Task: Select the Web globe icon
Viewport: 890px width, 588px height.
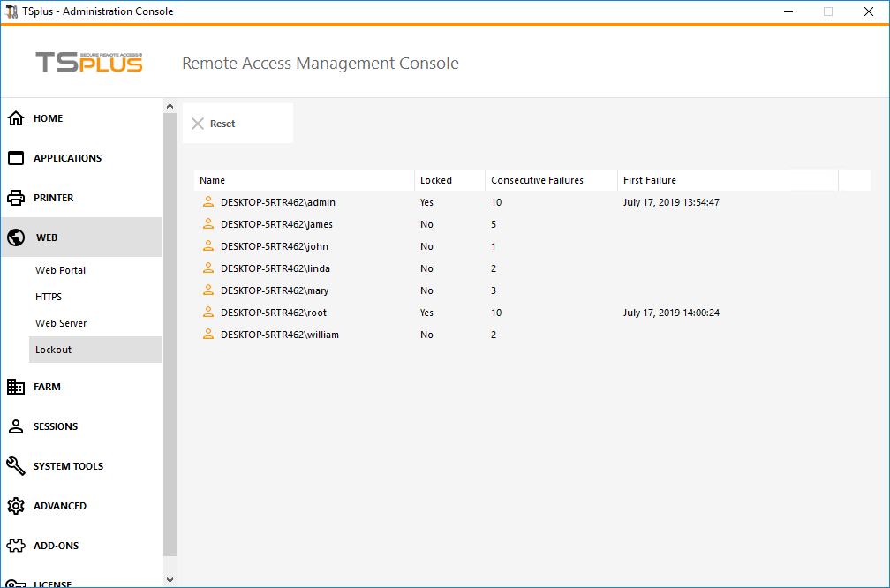Action: pos(15,237)
